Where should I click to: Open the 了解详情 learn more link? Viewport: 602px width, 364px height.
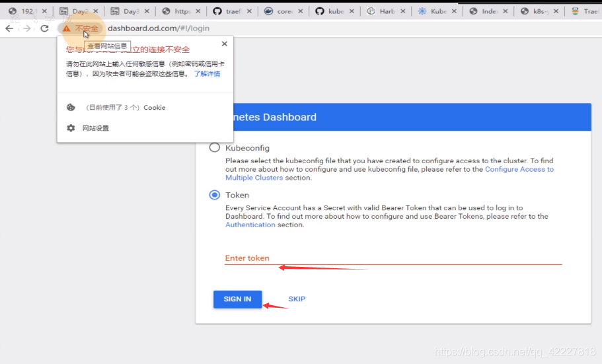pos(207,74)
